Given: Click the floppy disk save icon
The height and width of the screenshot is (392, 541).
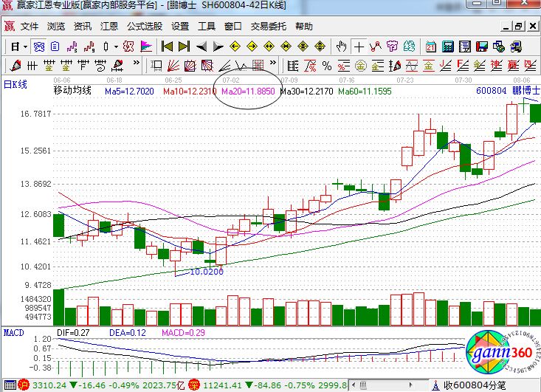Looking at the screenshot, I should click(483, 46).
